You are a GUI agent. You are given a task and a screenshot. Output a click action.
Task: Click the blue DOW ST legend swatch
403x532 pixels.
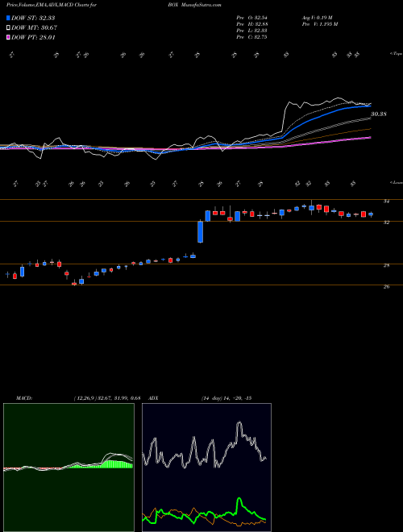tap(9, 18)
